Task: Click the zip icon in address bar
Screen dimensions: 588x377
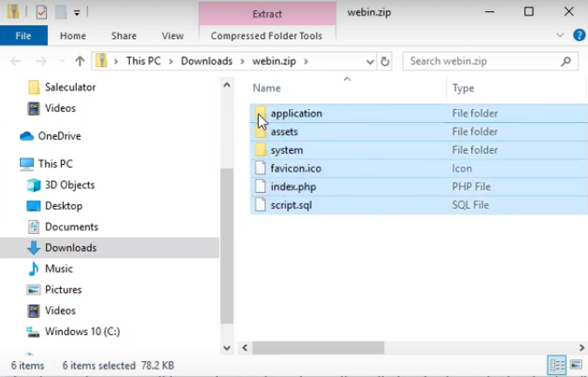Action: tap(101, 61)
